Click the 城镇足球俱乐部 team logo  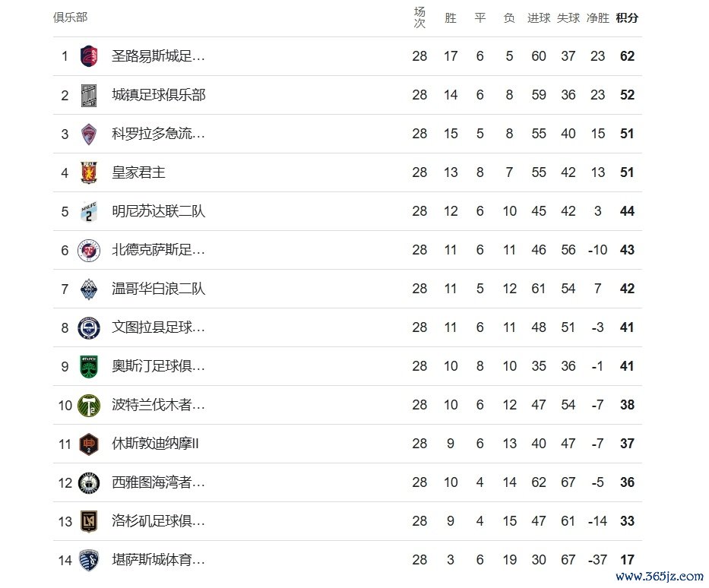(x=89, y=95)
